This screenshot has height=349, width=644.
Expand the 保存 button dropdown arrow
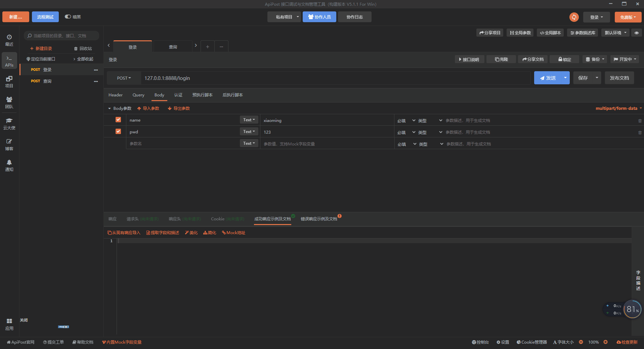click(597, 78)
